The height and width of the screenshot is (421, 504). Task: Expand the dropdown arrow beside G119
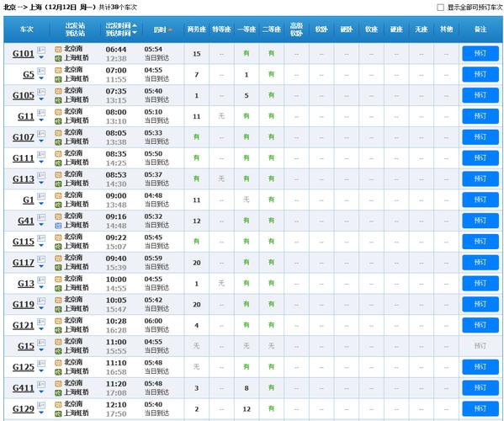click(41, 308)
